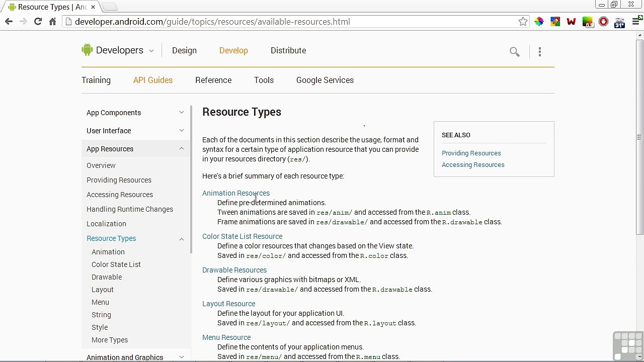
Task: Click the browser forward arrow
Action: (23, 22)
